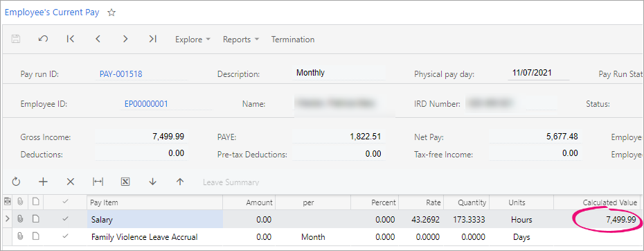This screenshot has height=251, width=644.
Task: Fit grid columns to width
Action: (x=98, y=182)
